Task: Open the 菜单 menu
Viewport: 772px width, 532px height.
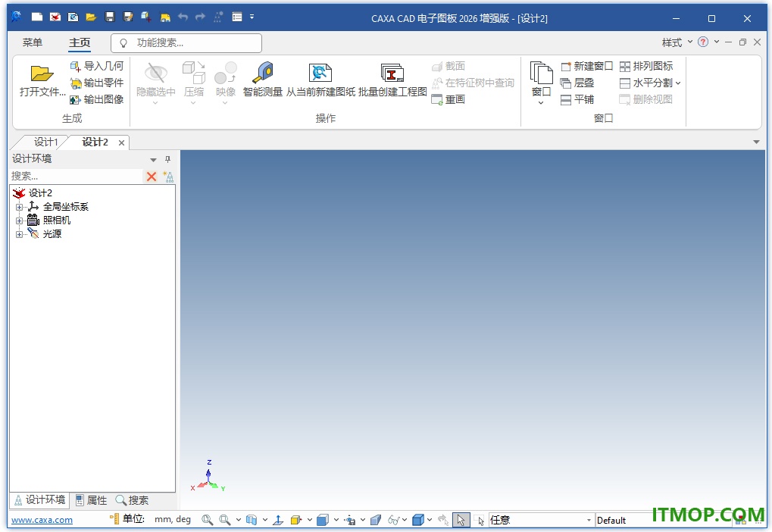Action: coord(32,43)
